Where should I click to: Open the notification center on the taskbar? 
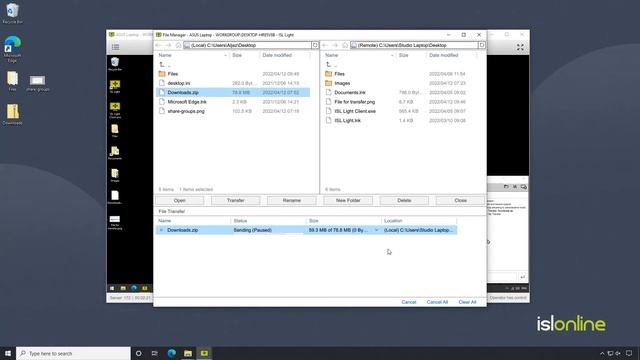pyautogui.click(x=629, y=353)
